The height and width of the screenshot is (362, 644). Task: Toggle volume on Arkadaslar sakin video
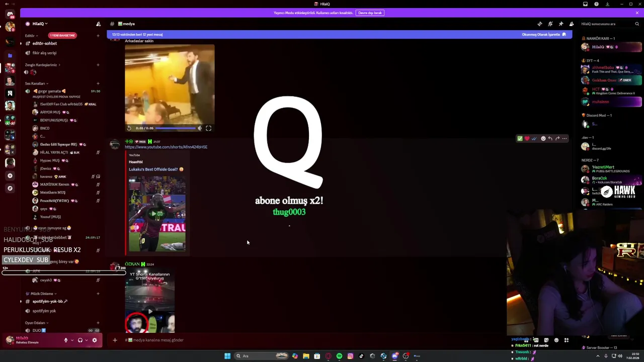coord(200,128)
